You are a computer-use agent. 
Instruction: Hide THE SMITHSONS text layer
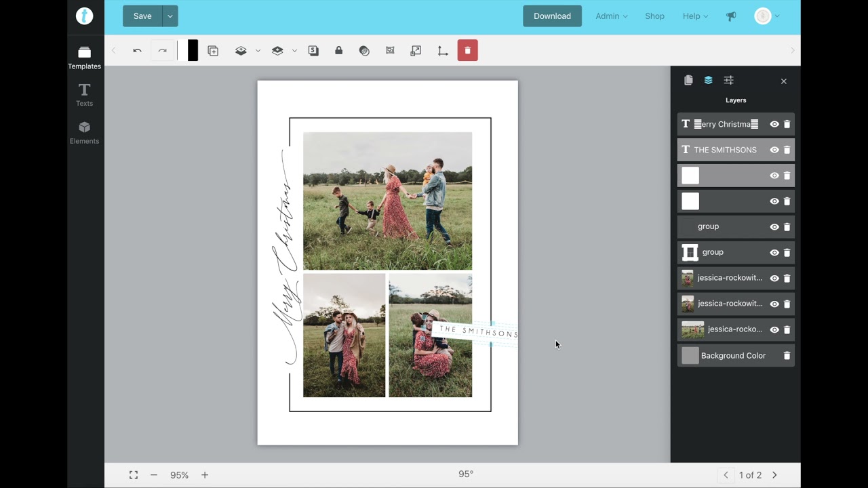click(774, 150)
